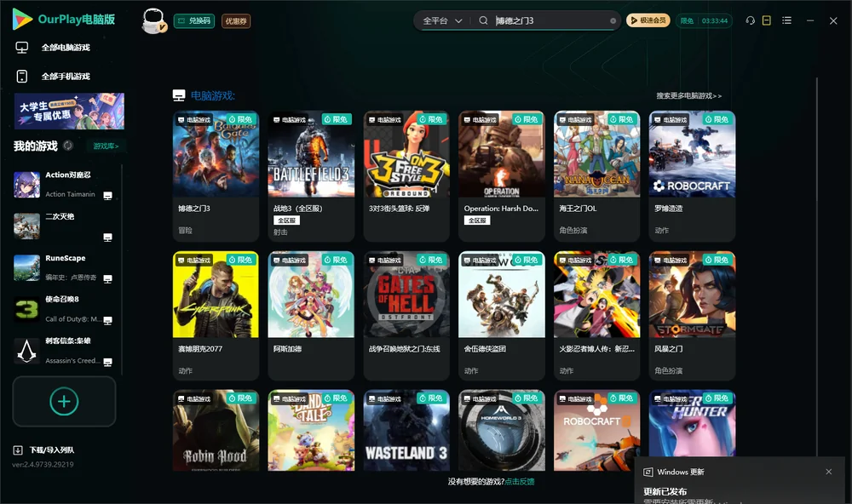The width and height of the screenshot is (852, 504).
Task: Open the 赛博朋克2077 game card
Action: 216,316
